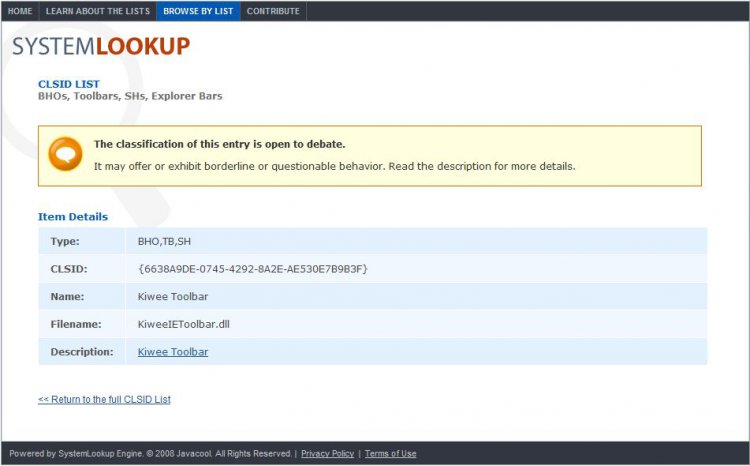Open the HOME navigation tab
Viewport: 750px width, 466px height.
click(x=20, y=11)
